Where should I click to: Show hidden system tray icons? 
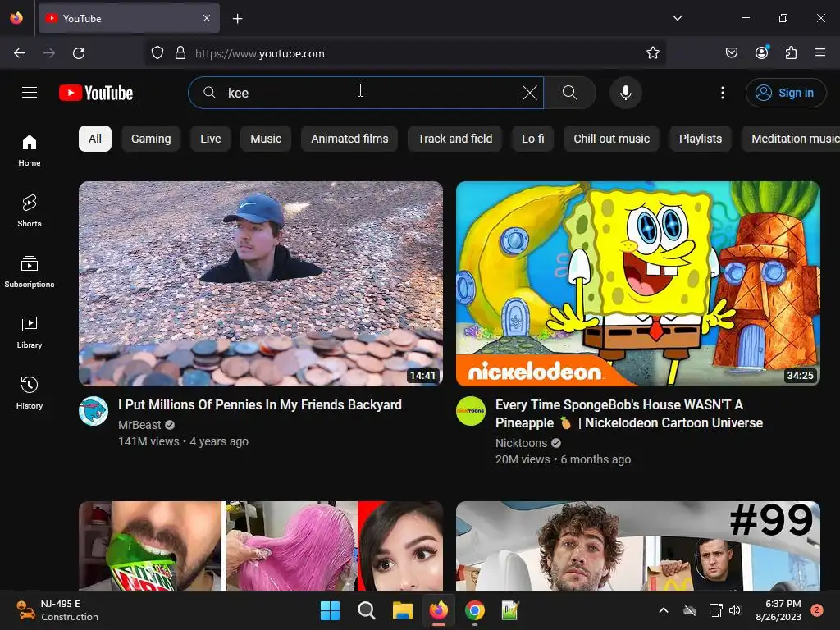663,610
